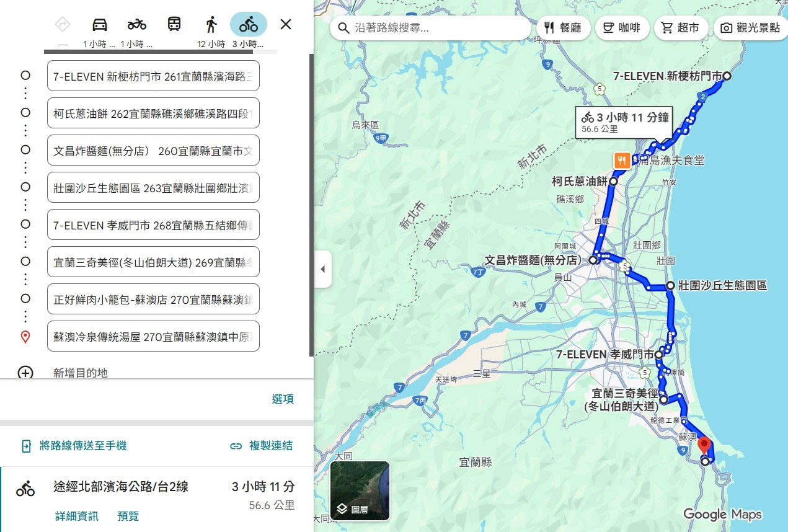Close the directions panel
Screen dimensions: 788x532
286,25
